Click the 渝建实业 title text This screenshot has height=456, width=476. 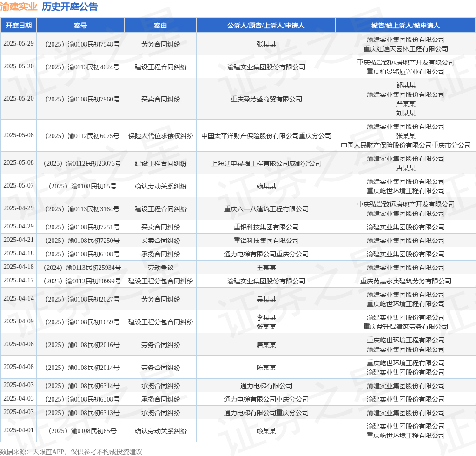click(19, 7)
